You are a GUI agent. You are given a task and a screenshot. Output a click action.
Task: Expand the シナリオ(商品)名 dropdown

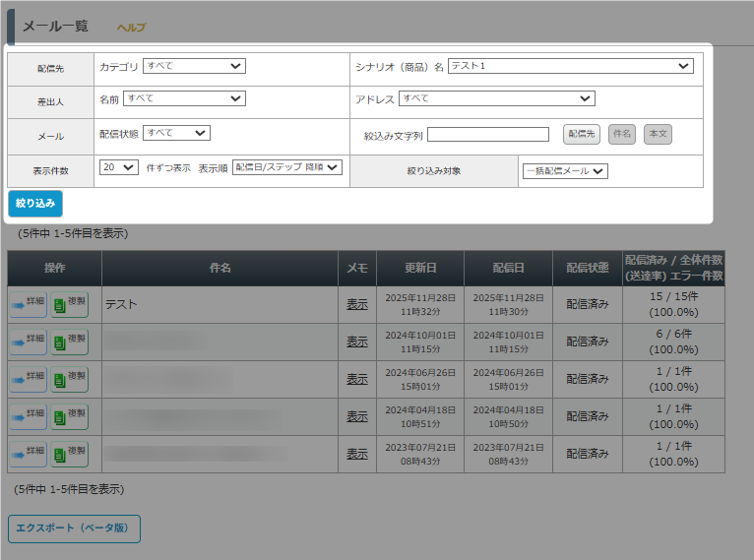pos(570,66)
